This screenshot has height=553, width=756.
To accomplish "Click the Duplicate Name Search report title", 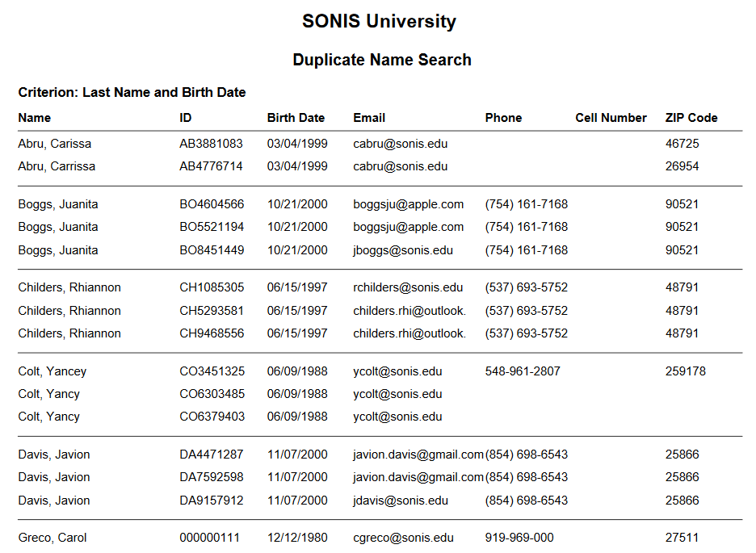I will click(x=381, y=60).
